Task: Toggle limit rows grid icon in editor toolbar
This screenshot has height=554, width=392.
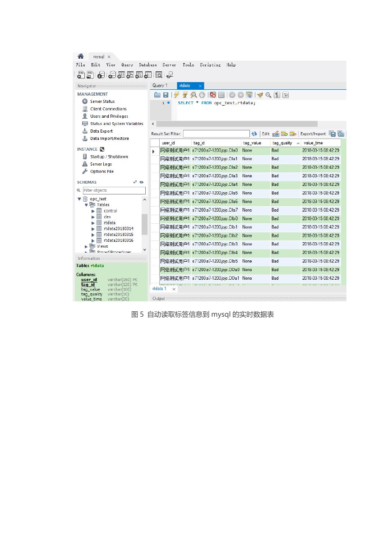Action: pyautogui.click(x=221, y=95)
